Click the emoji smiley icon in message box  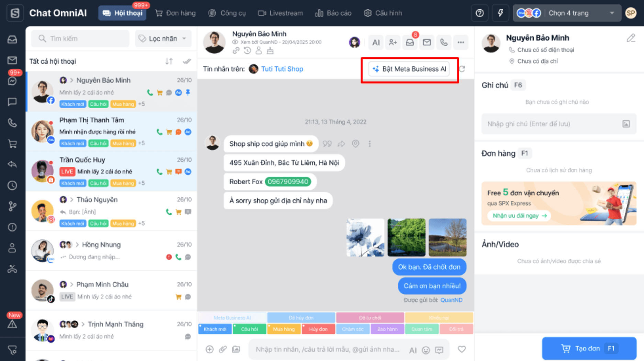426,350
